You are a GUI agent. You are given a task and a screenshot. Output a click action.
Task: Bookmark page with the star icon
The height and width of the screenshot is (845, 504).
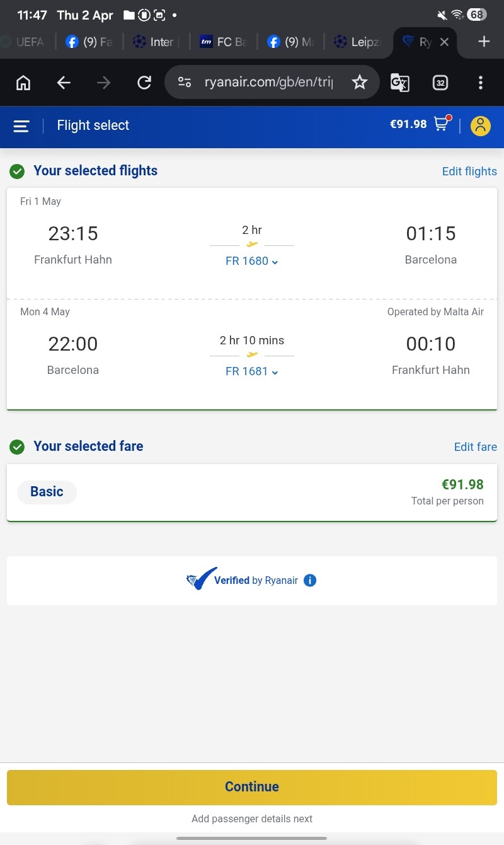coord(359,83)
